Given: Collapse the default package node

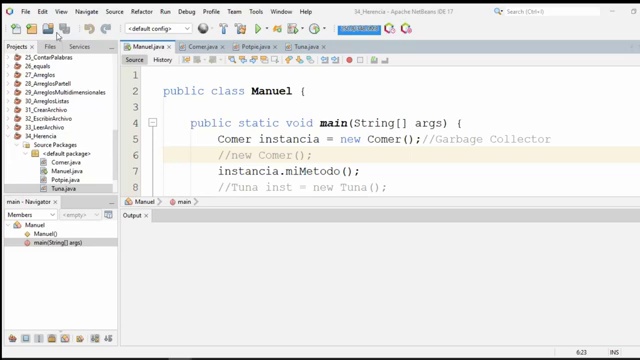Looking at the screenshot, I should click(25, 153).
